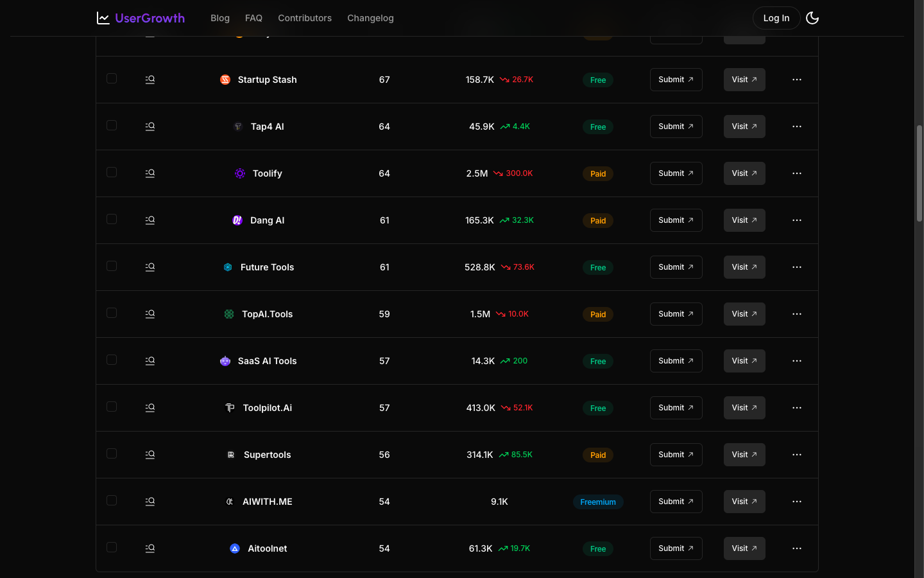Click the Aitoolnet logo icon

(x=235, y=548)
